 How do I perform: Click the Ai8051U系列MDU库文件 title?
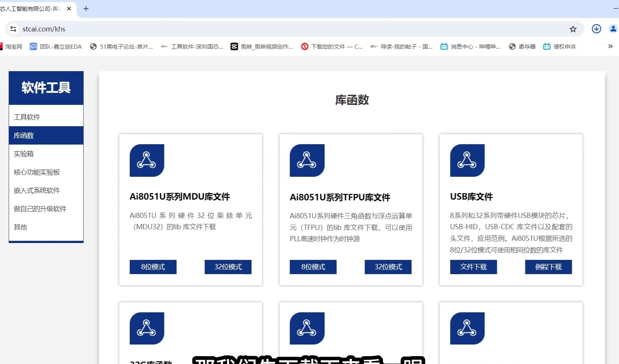(x=179, y=197)
